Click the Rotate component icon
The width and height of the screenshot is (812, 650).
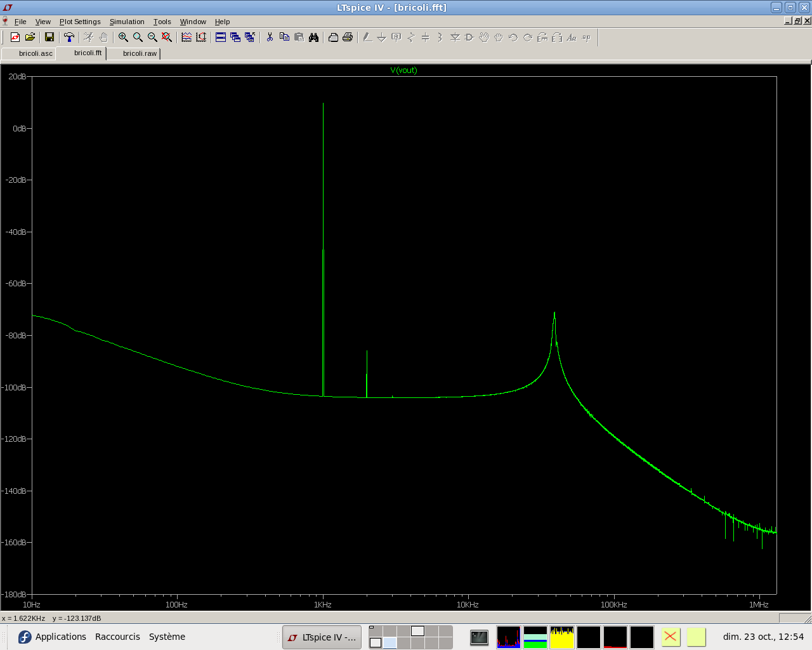(x=542, y=37)
